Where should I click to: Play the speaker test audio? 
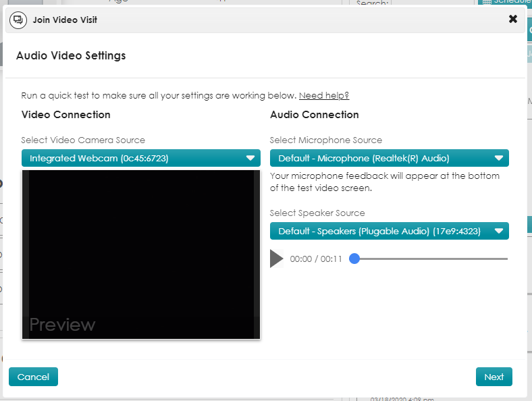point(276,259)
